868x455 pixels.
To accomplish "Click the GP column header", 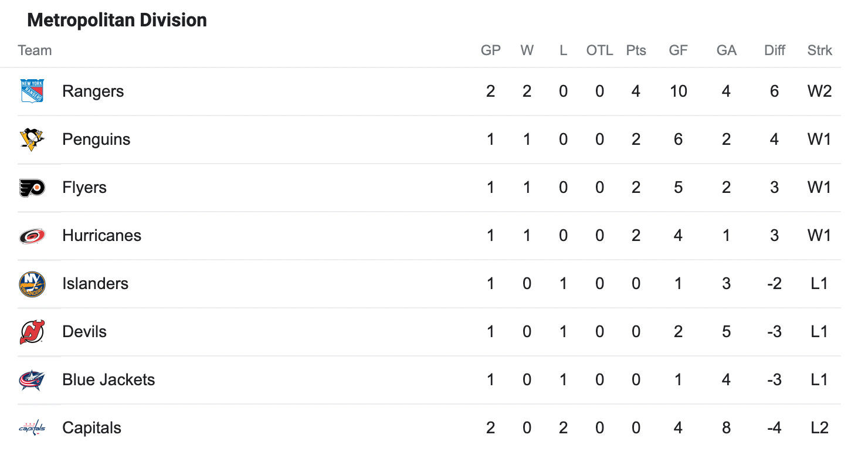I will (491, 50).
